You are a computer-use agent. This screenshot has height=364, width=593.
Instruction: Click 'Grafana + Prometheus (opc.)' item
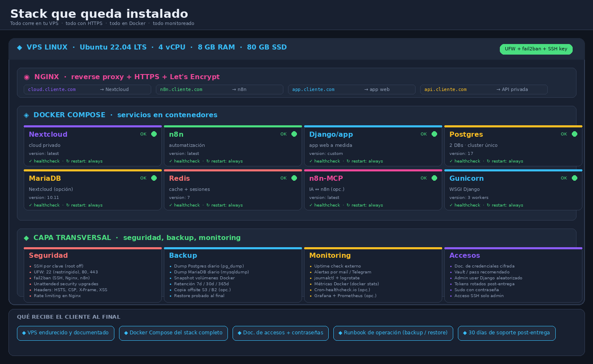[345, 296]
